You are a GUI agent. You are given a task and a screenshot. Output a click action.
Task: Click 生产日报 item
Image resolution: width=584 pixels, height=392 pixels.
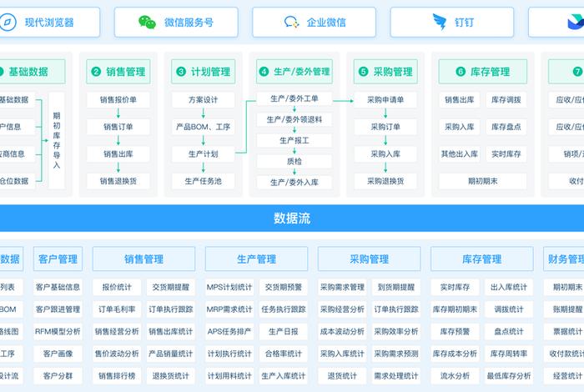(284, 331)
